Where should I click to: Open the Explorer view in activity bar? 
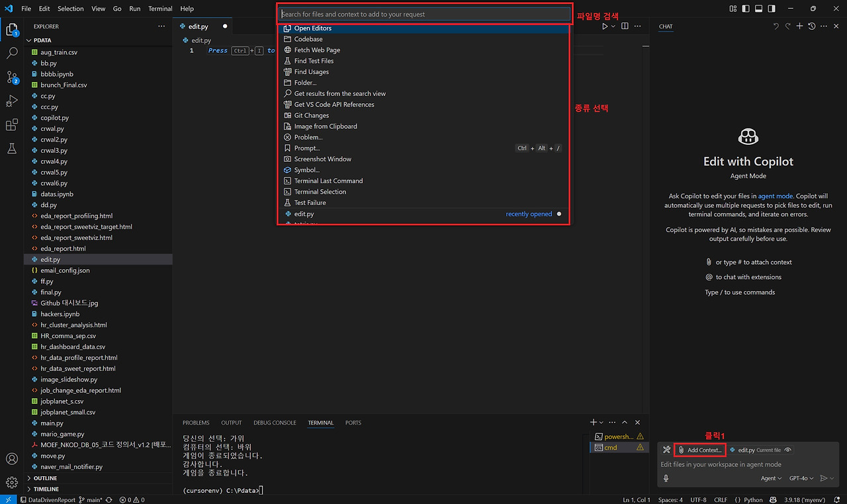(x=12, y=30)
